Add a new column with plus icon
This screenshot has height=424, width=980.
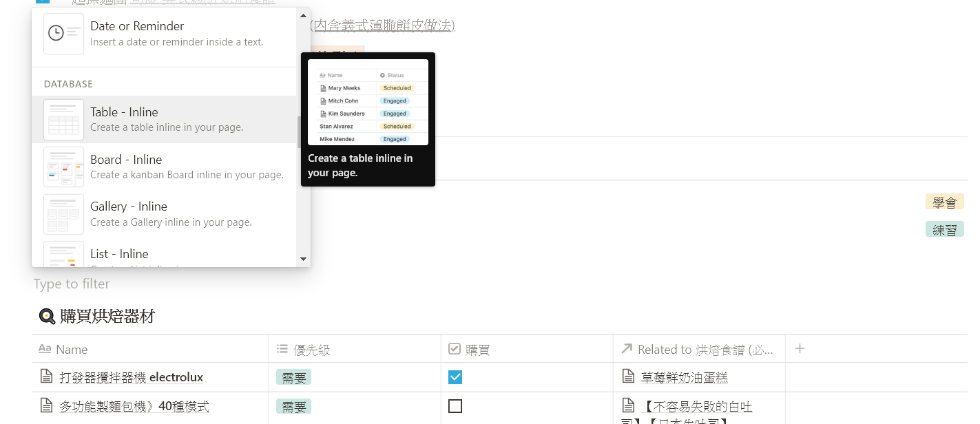tap(800, 349)
